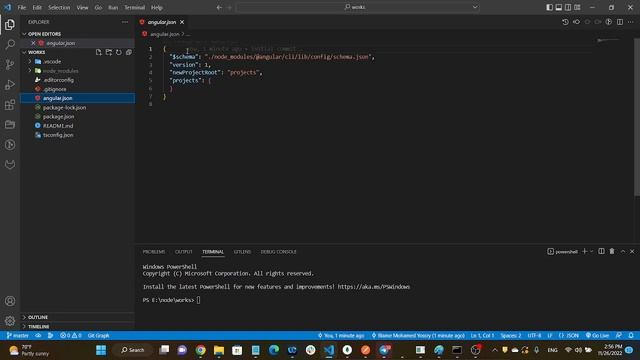Start Go Live server from status bar

[x=598, y=336]
